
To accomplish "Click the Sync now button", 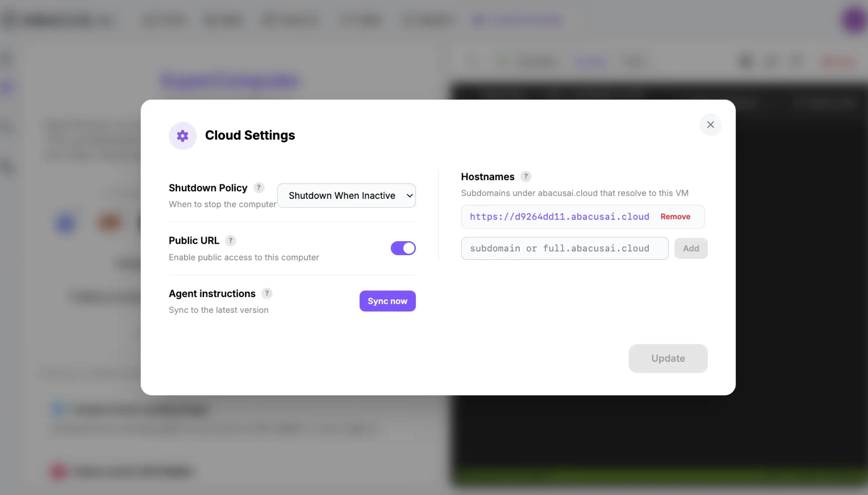I will coord(387,301).
